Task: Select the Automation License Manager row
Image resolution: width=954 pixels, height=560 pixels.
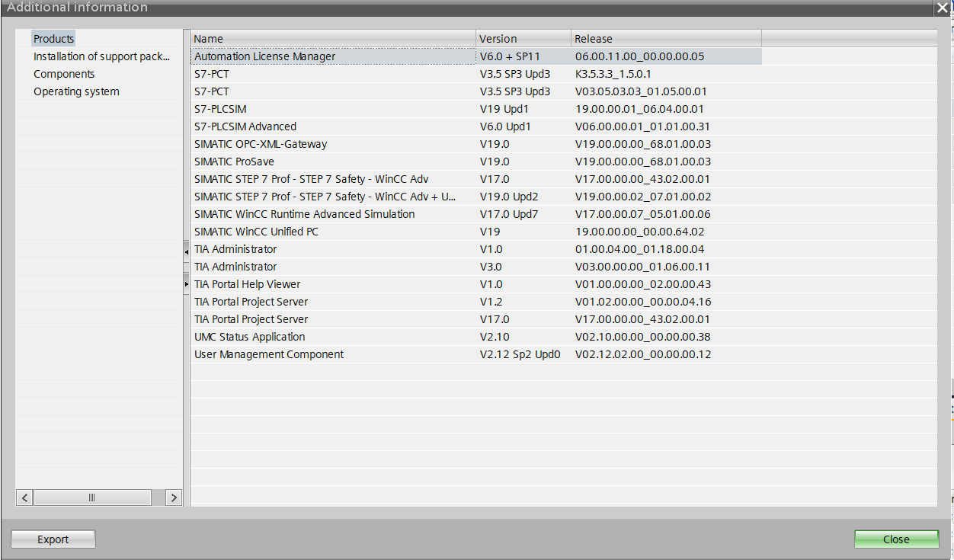Action: (476, 56)
